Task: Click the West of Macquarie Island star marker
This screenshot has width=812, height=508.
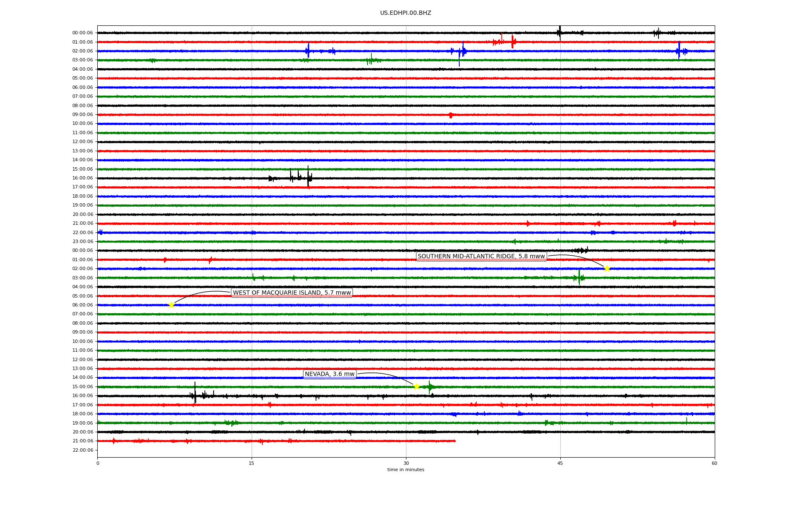Action: [x=171, y=305]
